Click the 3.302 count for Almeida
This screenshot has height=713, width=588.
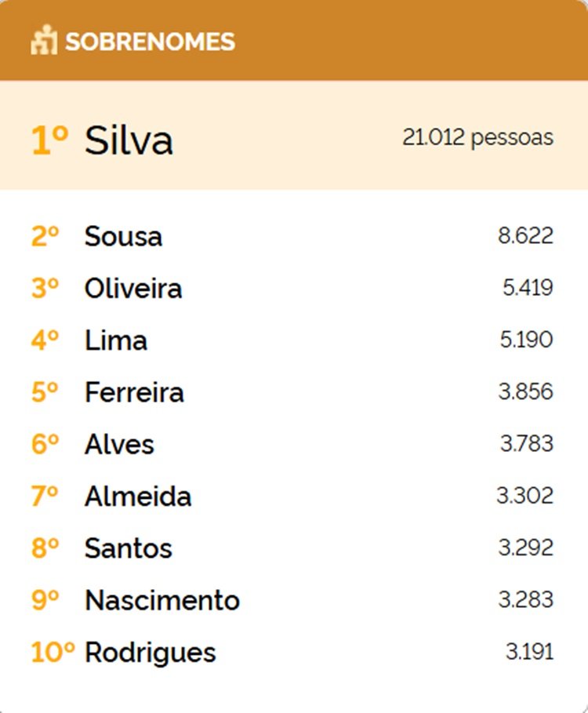tap(524, 496)
